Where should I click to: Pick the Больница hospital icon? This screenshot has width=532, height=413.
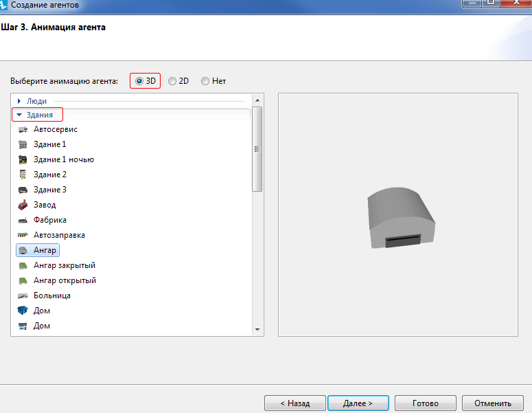tap(23, 295)
